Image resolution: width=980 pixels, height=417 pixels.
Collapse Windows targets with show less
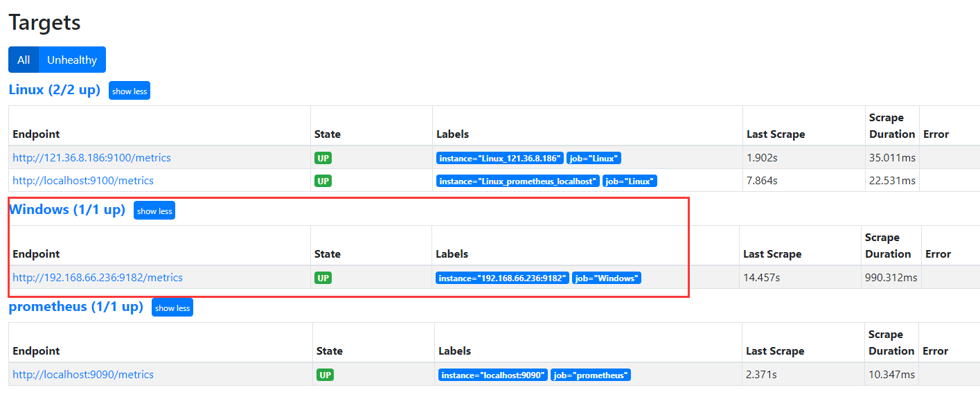click(x=154, y=211)
